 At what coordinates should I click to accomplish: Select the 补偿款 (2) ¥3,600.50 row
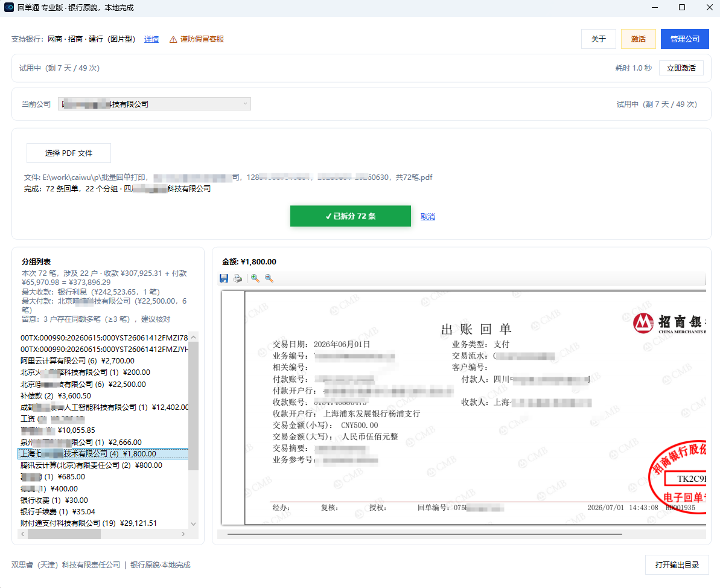[x=104, y=395]
